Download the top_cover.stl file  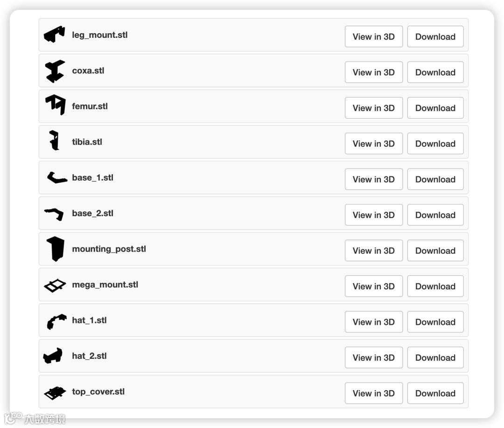pos(435,393)
